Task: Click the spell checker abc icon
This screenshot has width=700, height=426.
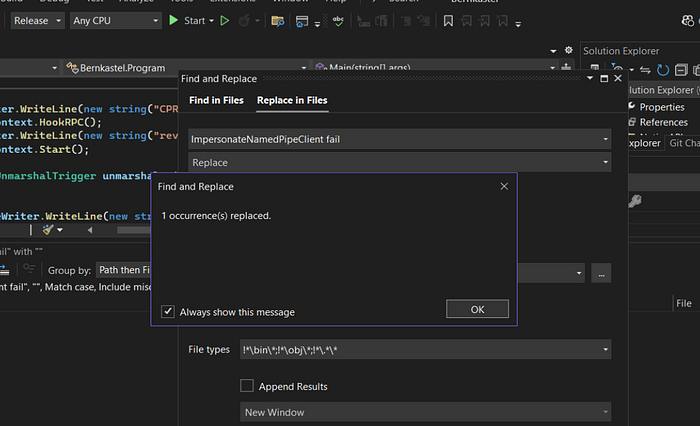Action: coord(338,21)
